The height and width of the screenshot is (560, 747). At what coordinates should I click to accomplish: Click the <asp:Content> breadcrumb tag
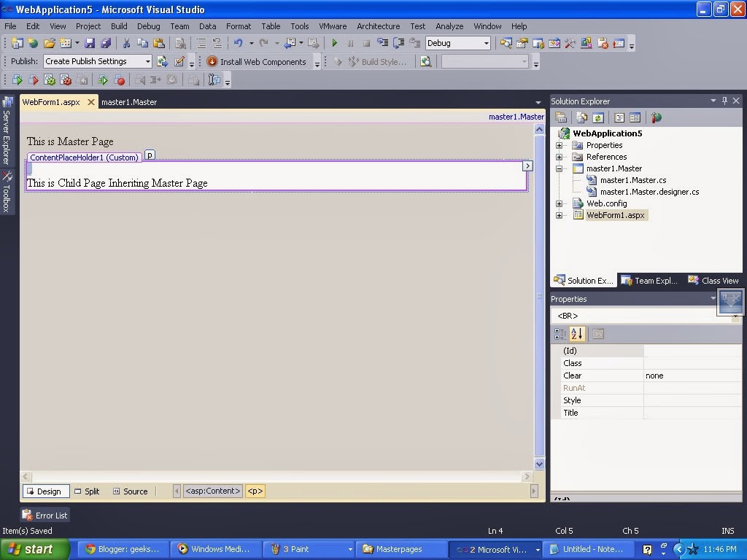(x=212, y=491)
